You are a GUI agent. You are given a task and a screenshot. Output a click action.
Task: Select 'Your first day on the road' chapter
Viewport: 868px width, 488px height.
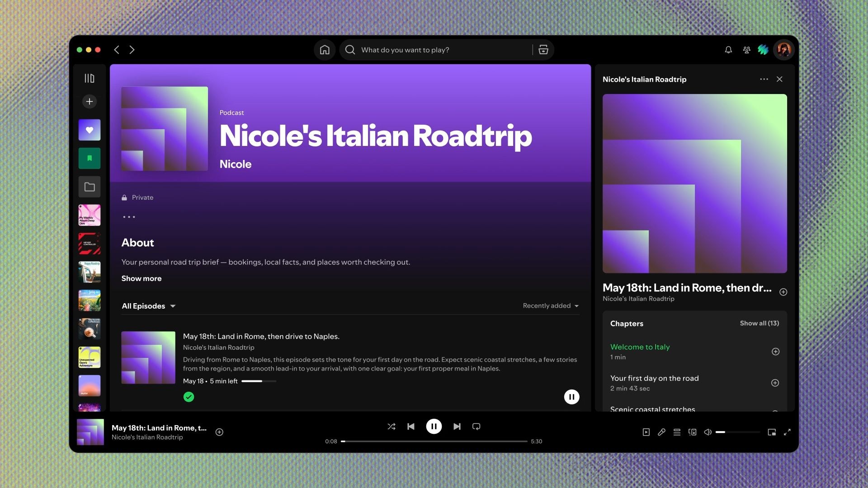[655, 378]
